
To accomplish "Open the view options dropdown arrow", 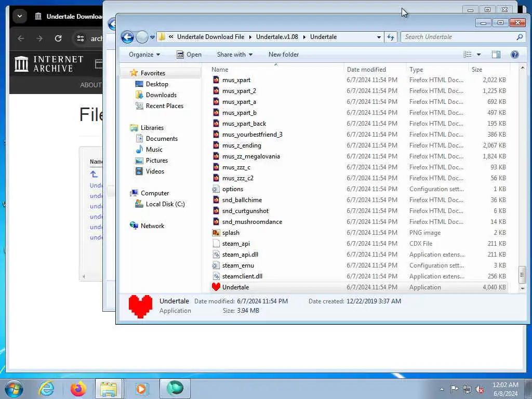I will 478,55.
